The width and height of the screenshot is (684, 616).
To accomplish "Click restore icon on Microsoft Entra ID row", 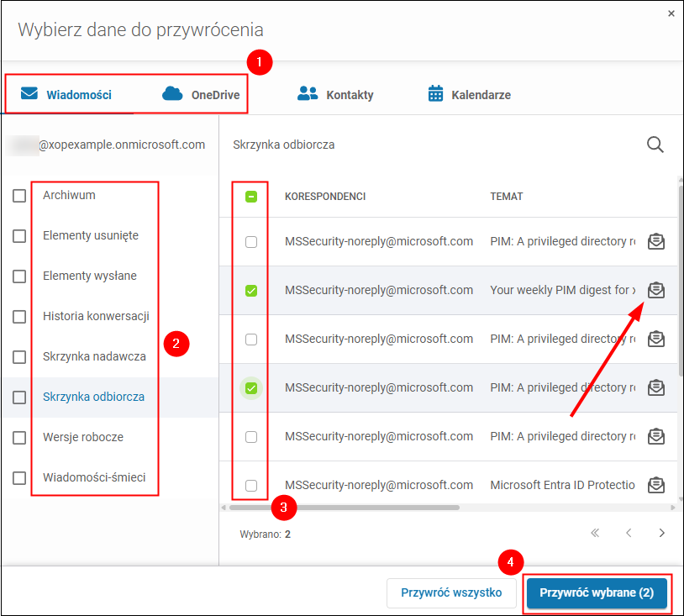I will [x=656, y=485].
